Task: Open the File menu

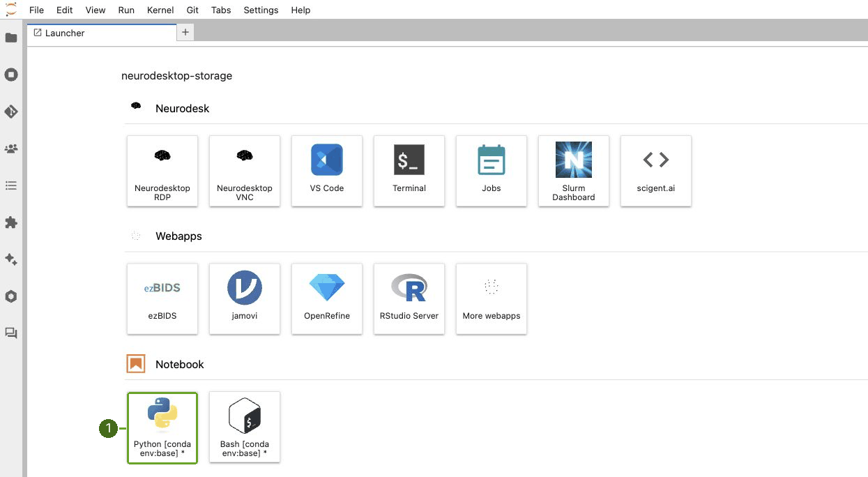Action: click(x=36, y=10)
